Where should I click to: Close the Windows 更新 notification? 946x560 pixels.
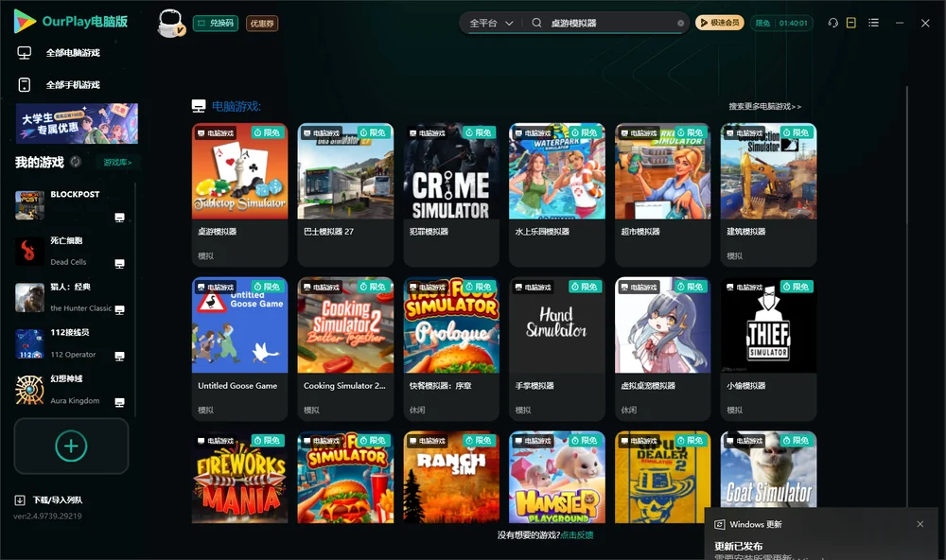pyautogui.click(x=920, y=524)
